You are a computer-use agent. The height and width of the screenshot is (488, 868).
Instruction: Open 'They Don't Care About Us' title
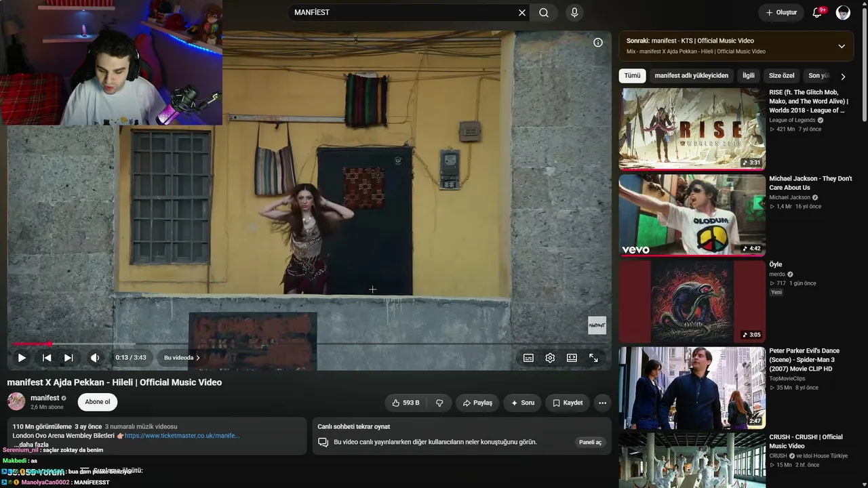point(810,183)
